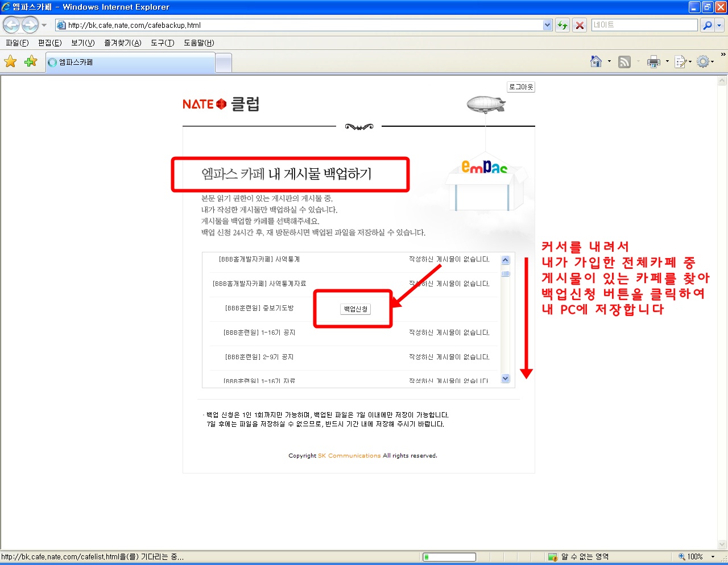Image resolution: width=728 pixels, height=565 pixels.
Task: Run search with the magnifier icon
Action: (707, 25)
